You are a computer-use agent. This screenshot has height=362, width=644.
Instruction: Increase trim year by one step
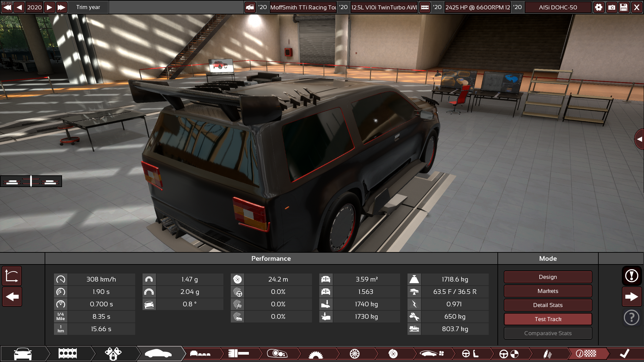(49, 7)
